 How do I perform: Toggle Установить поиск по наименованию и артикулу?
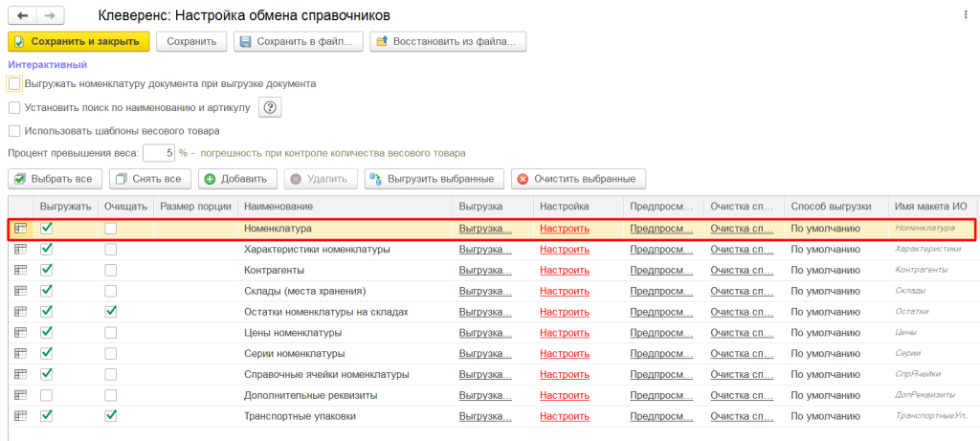14,107
